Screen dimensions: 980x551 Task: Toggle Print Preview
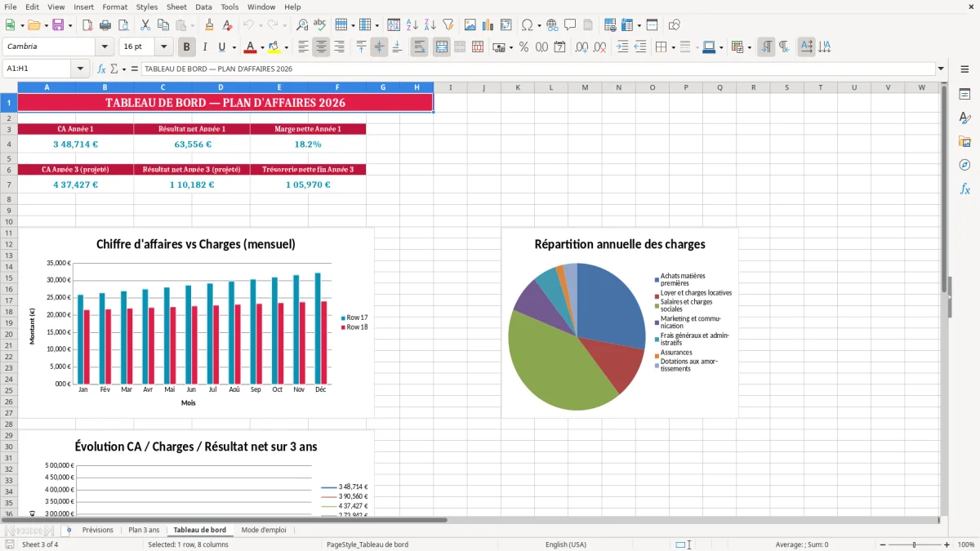123,25
